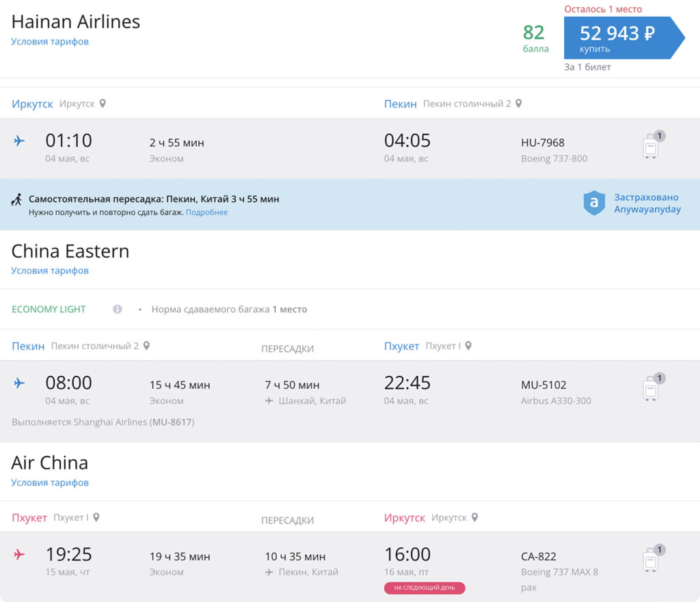Click the blue Иркутск departure city link
This screenshot has height=602, width=700.
tap(32, 104)
